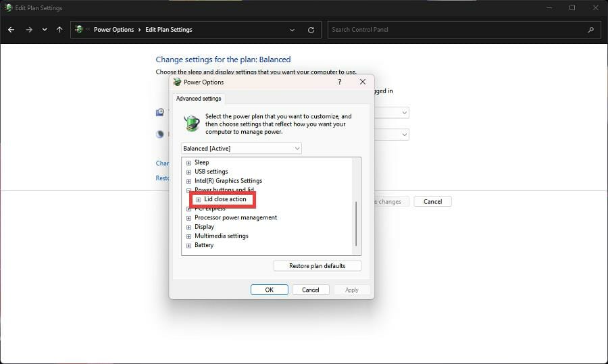
Task: Select USB settings tree item
Action: tap(211, 172)
